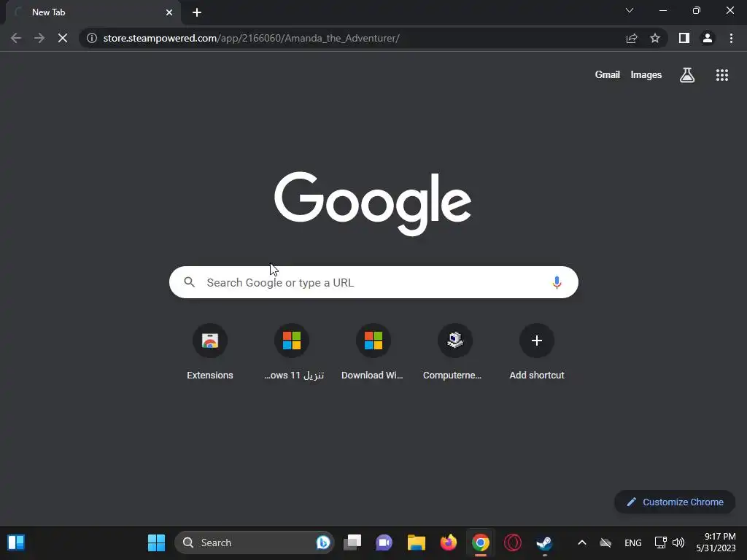Stop loading the page in Chrome
Image resolution: width=747 pixels, height=560 pixels.
63,38
